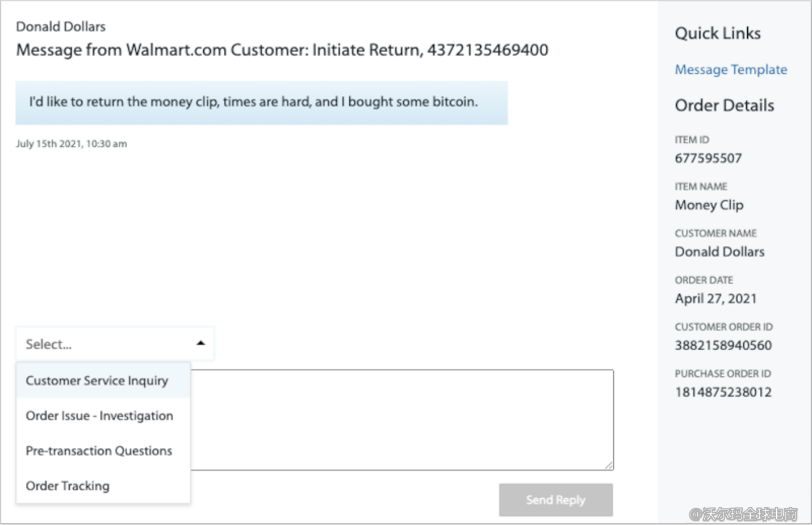Viewport: 812px width, 525px height.
Task: Click customer name Donald Dollars in Order Details
Action: point(719,251)
